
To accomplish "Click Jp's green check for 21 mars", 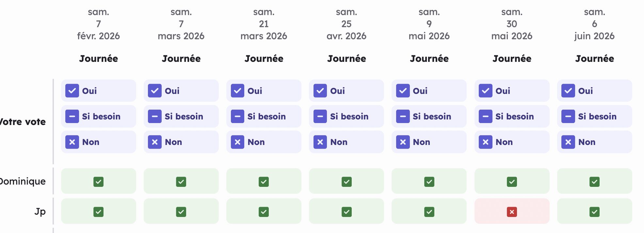I will (x=264, y=212).
